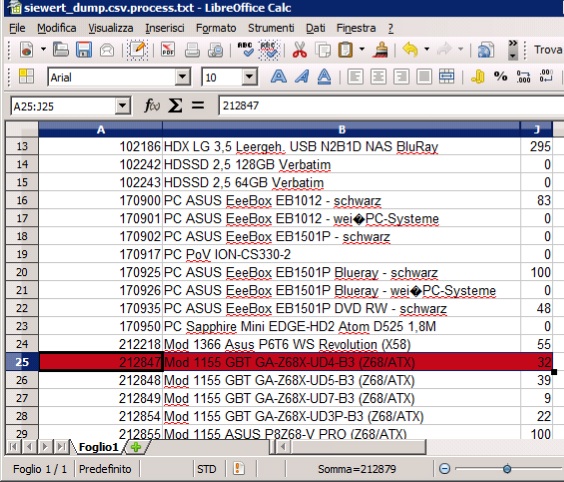Screen dimensions: 564x482
Task: Select the Foglio1 sheet tab
Action: [x=98, y=447]
